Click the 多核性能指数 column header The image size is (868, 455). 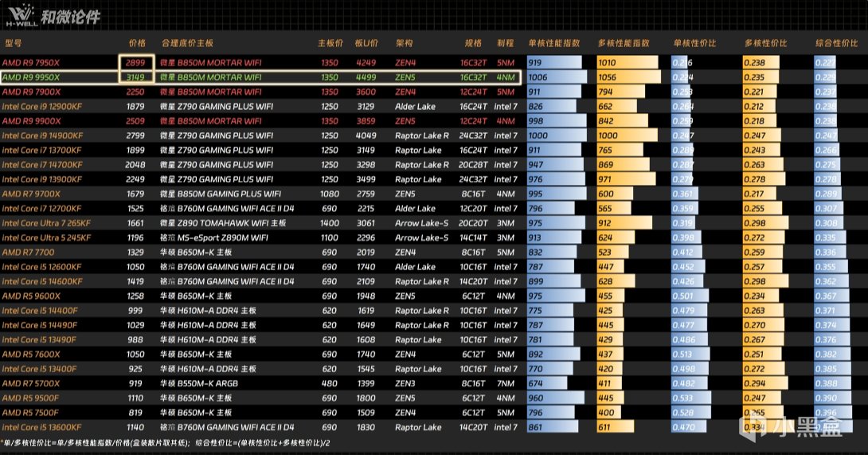pyautogui.click(x=624, y=43)
